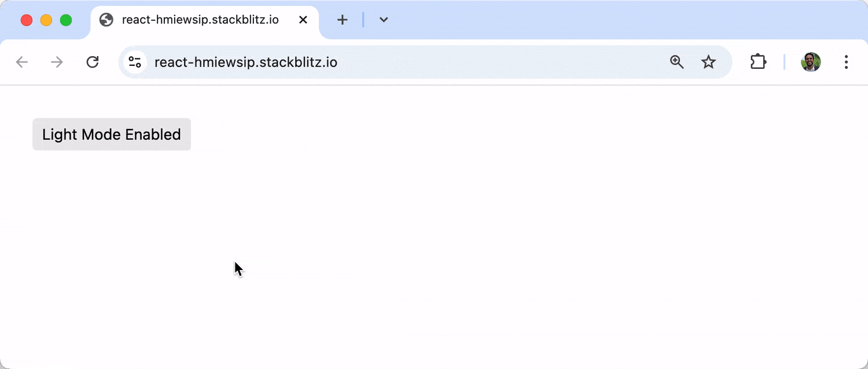Image resolution: width=868 pixels, height=369 pixels.
Task: Bookmark this page with the star icon
Action: click(x=708, y=62)
